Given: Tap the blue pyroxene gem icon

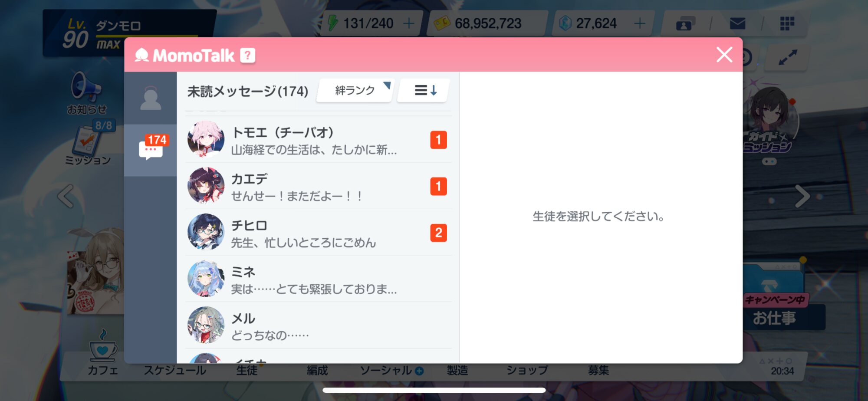Looking at the screenshot, I should 565,23.
